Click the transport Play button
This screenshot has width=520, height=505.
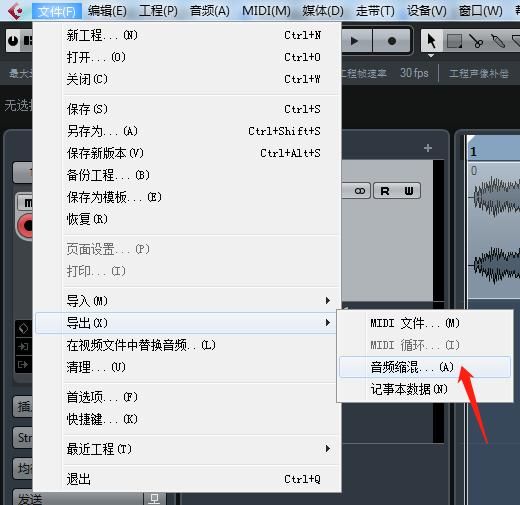pos(356,41)
